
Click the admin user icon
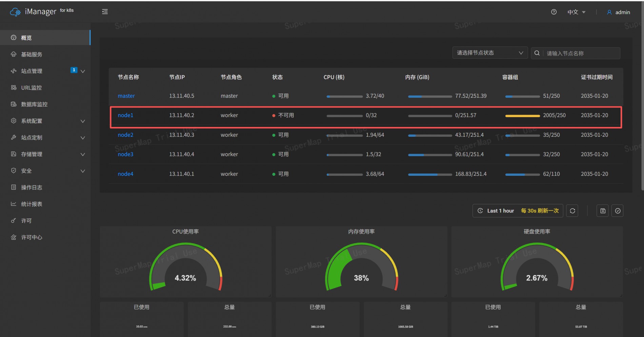(609, 12)
